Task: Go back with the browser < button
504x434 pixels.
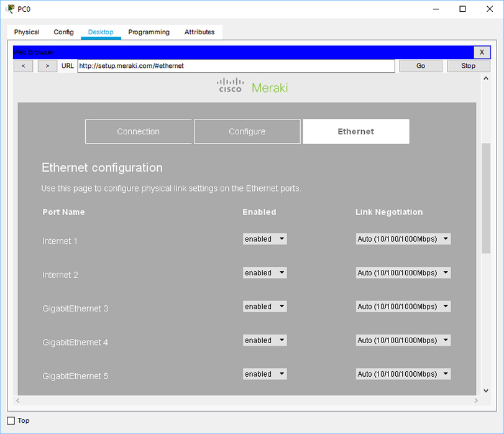Action: coord(23,66)
